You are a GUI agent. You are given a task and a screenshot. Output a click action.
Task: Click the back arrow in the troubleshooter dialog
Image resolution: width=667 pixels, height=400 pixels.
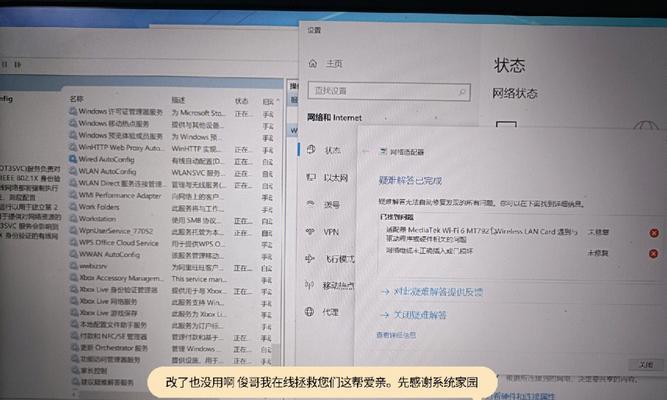click(x=366, y=151)
